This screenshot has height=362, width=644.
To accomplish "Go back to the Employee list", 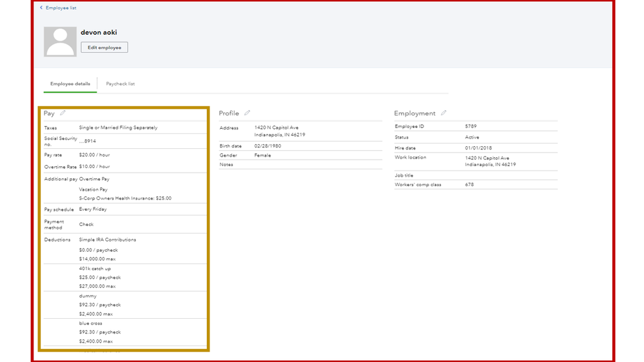I will coord(61,8).
